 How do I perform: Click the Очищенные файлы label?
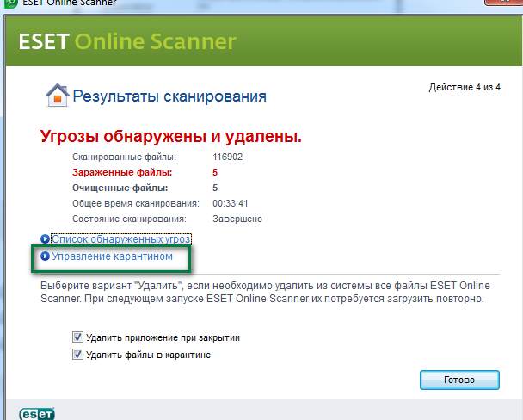[120, 188]
